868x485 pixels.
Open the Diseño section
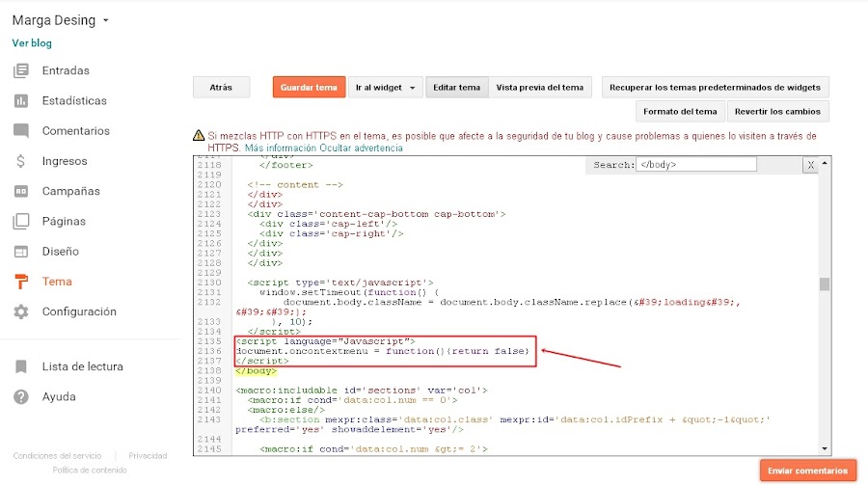tap(61, 252)
